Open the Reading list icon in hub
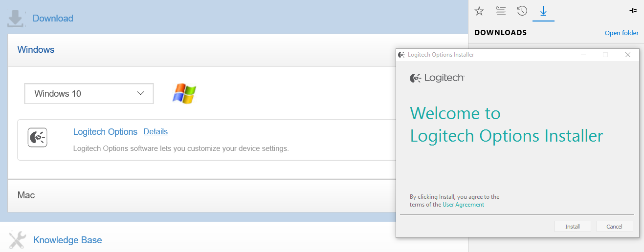The height and width of the screenshot is (252, 644). 500,11
